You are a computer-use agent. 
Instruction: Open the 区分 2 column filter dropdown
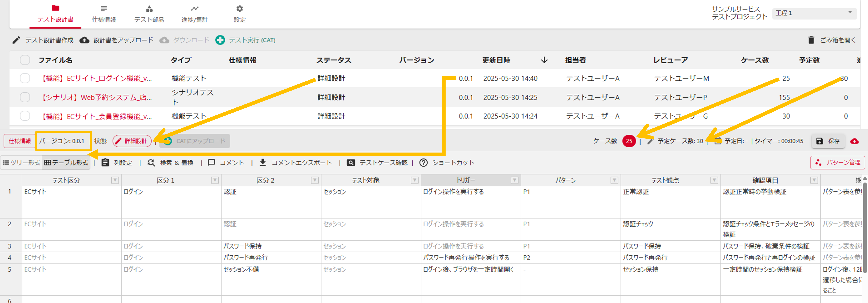tap(314, 180)
